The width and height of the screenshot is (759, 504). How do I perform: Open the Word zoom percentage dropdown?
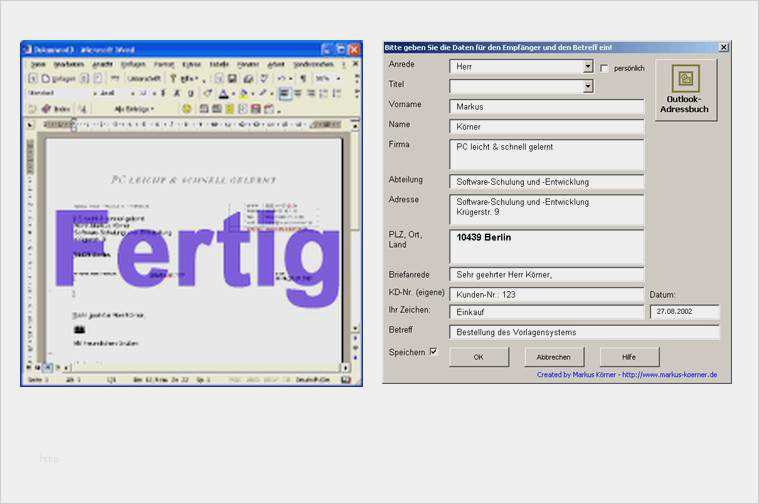[338, 78]
